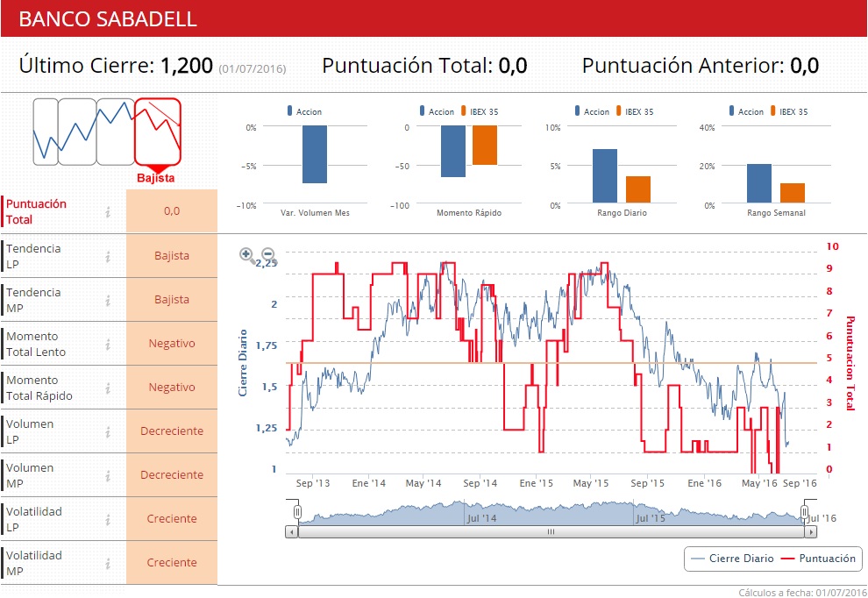Image resolution: width=868 pixels, height=598 pixels.
Task: Toggle Puntuación series in chart legend
Action: [818, 559]
